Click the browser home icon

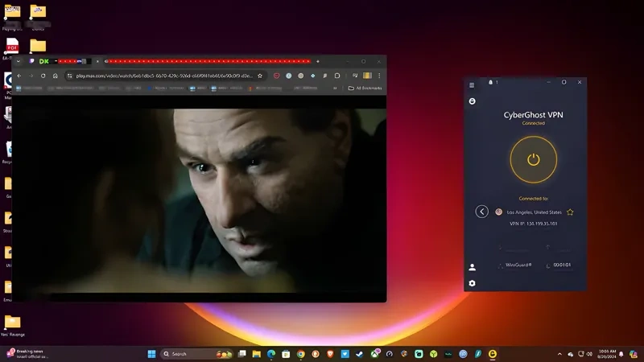click(x=55, y=76)
